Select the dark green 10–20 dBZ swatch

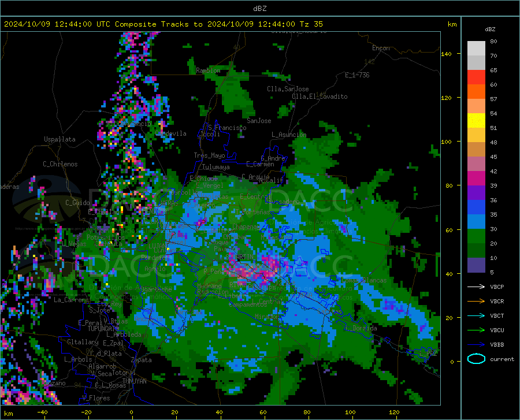click(476, 251)
